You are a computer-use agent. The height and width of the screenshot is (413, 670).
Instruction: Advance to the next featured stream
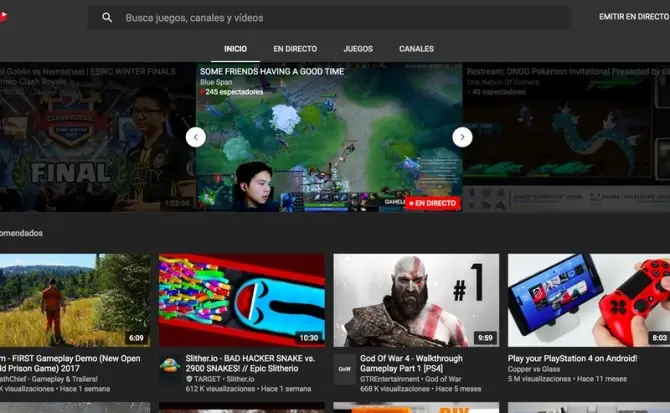tap(462, 137)
